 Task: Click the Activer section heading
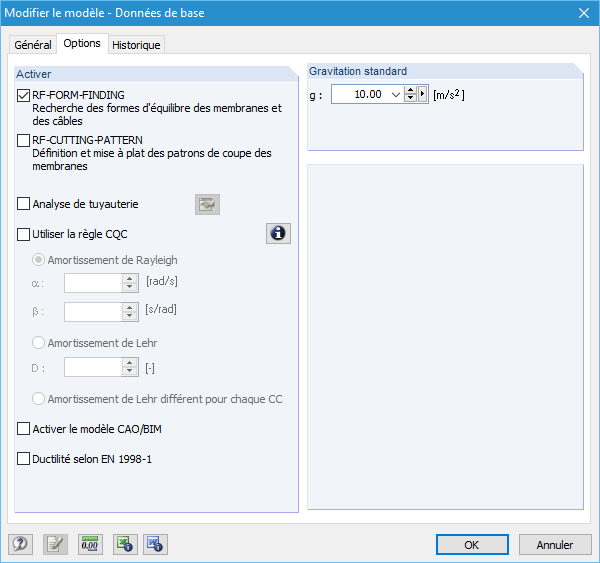tap(33, 74)
